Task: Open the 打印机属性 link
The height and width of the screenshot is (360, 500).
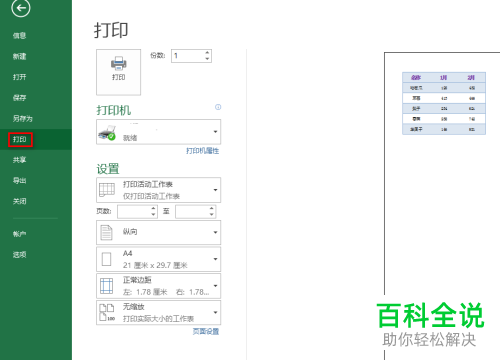Action: click(202, 151)
